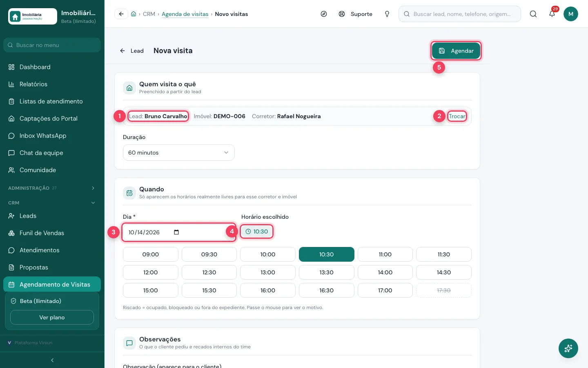
Task: Open user avatar M menu
Action: tap(571, 14)
